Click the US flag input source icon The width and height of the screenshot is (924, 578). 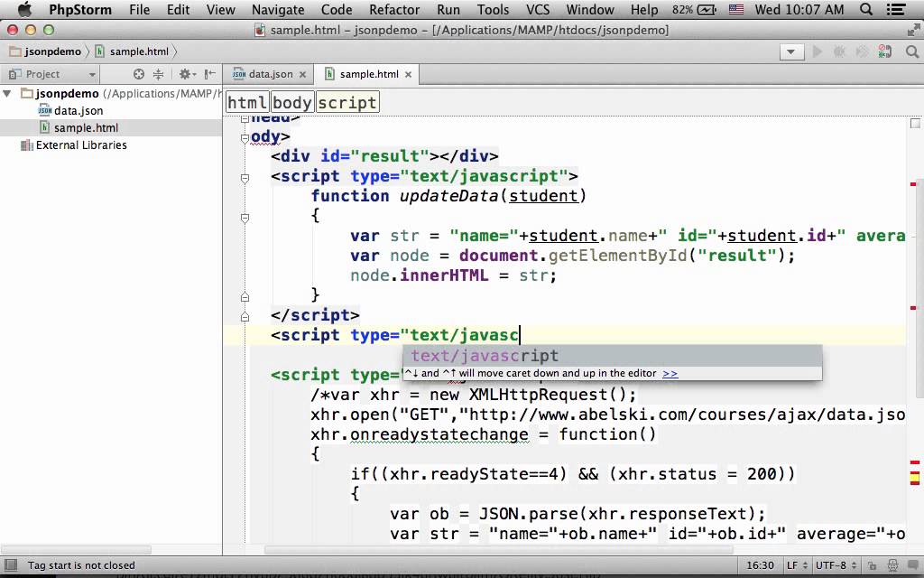pos(736,9)
